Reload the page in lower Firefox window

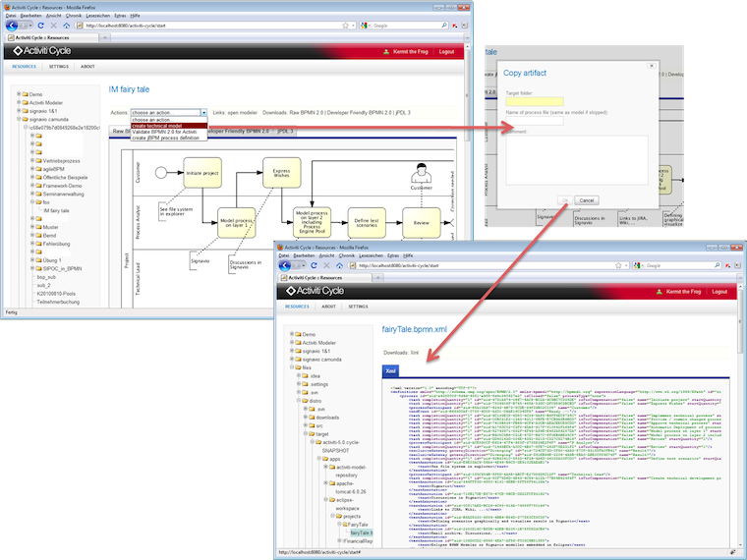click(314, 265)
